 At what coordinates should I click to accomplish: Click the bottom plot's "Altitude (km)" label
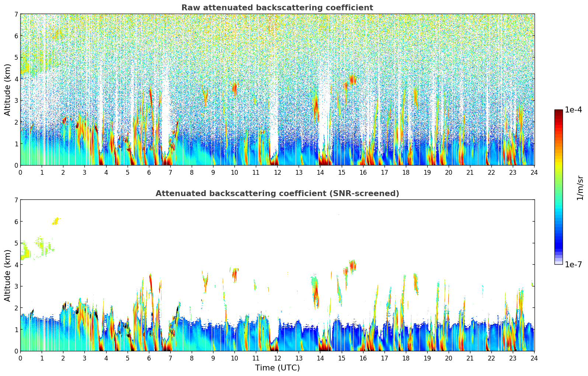8,275
